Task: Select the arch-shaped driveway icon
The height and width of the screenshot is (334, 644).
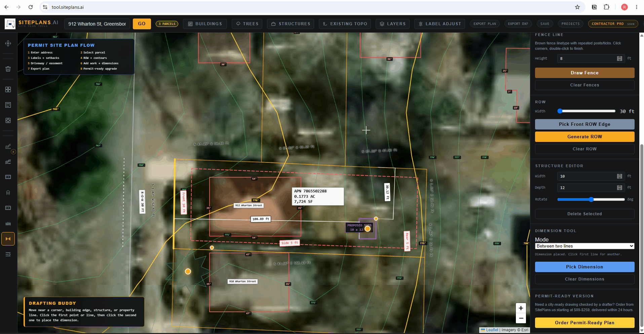Action: 8,193
